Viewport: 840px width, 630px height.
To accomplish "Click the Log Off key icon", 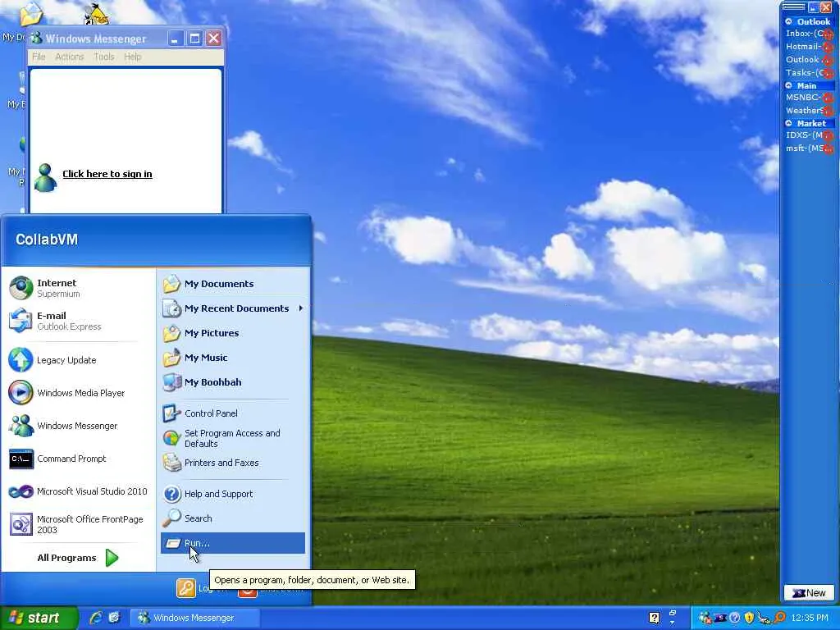I will (x=186, y=588).
